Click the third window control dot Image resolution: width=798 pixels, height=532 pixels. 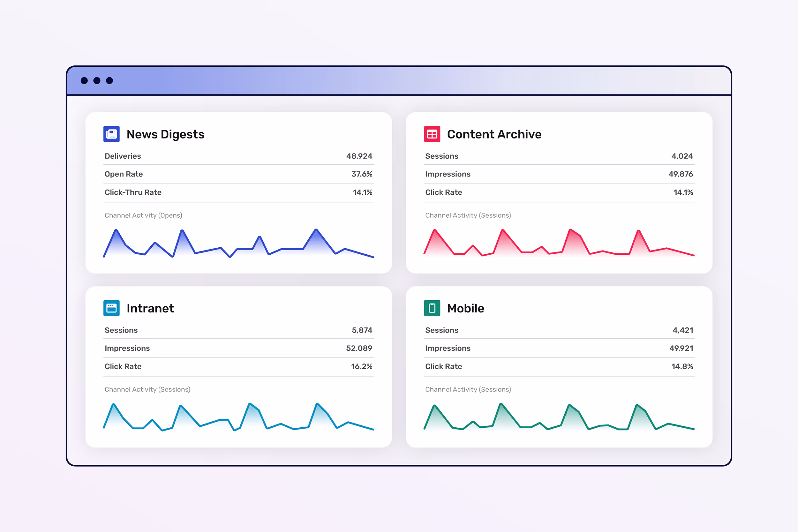coord(110,80)
